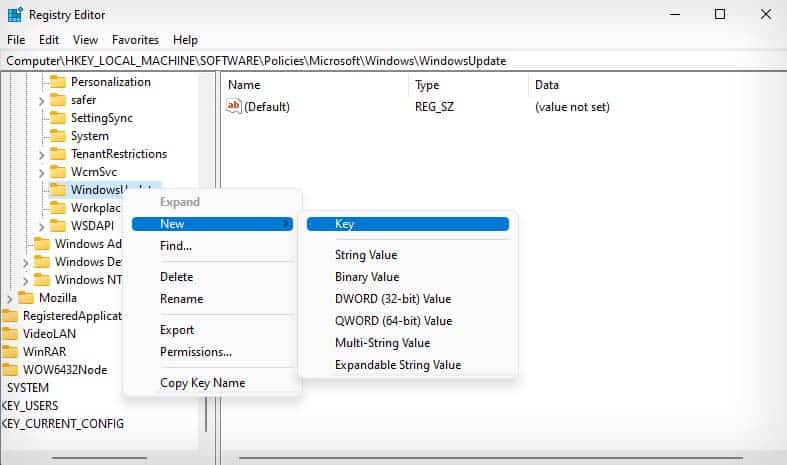787x465 pixels.
Task: Select the KEY_USERS hive
Action: tap(30, 406)
